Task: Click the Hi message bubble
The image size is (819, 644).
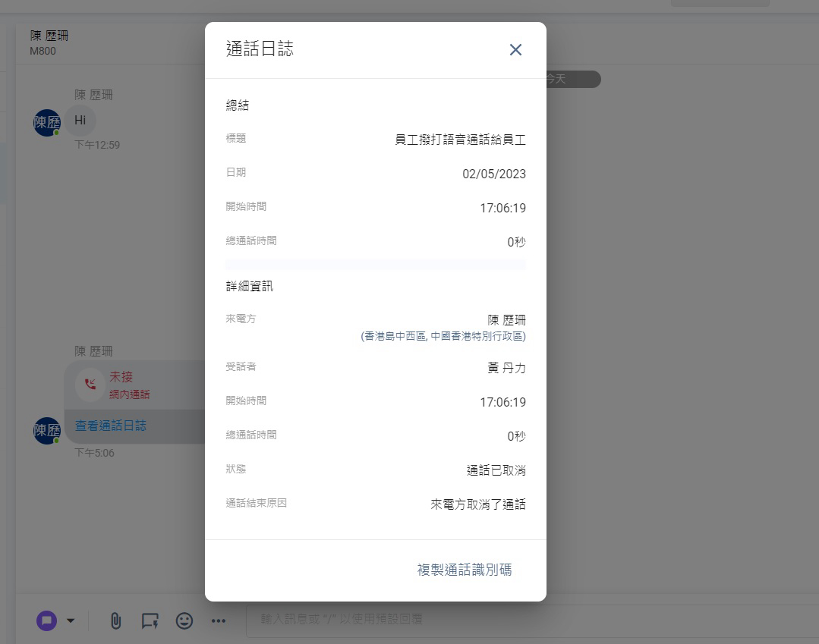Action: 80,121
